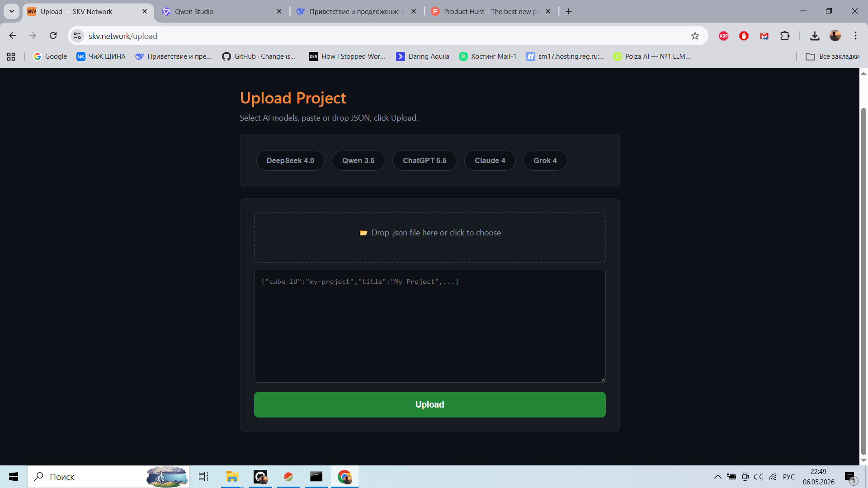Screen dimensions: 868x488
Task: Open the red shield ad-blocker extension
Action: pos(744,36)
